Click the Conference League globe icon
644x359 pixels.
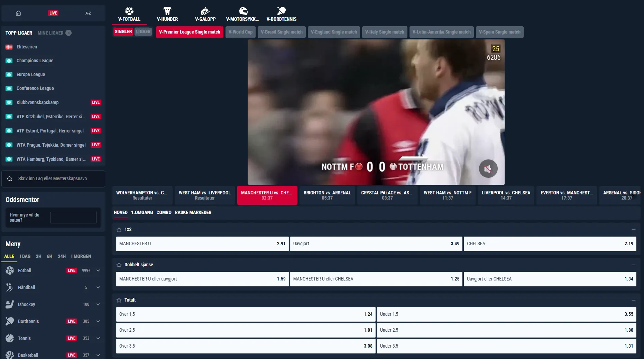[9, 89]
